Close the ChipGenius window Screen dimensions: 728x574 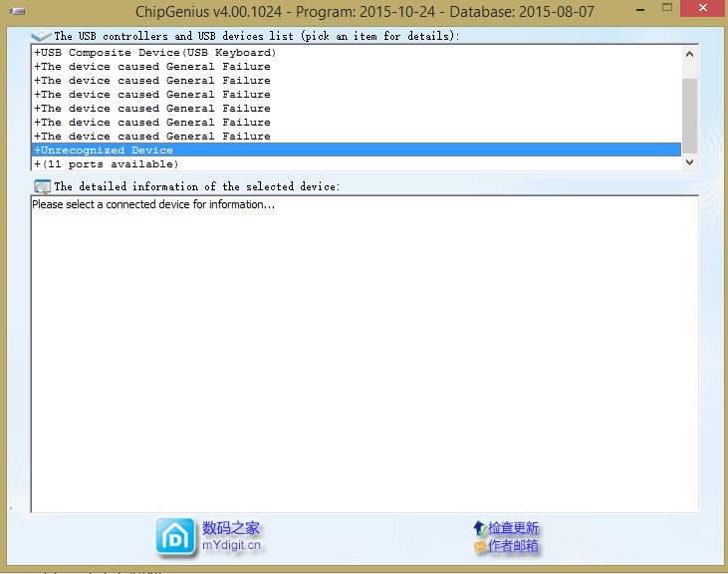(703, 8)
